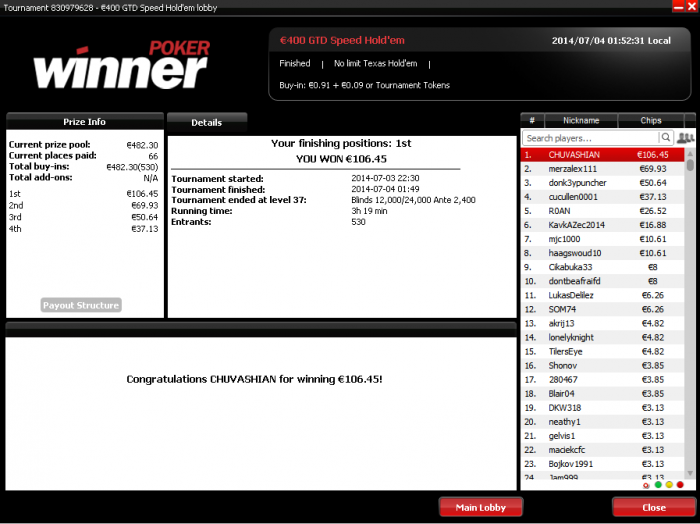Select player row DKW318

pos(603,408)
